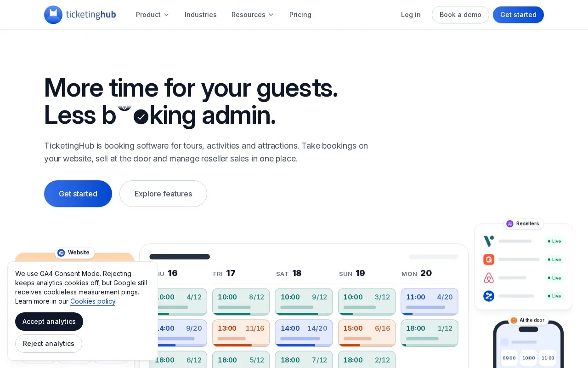Click the Live status beside the Viator logo
Viewport: 588px width, 368px height.
[x=554, y=241]
